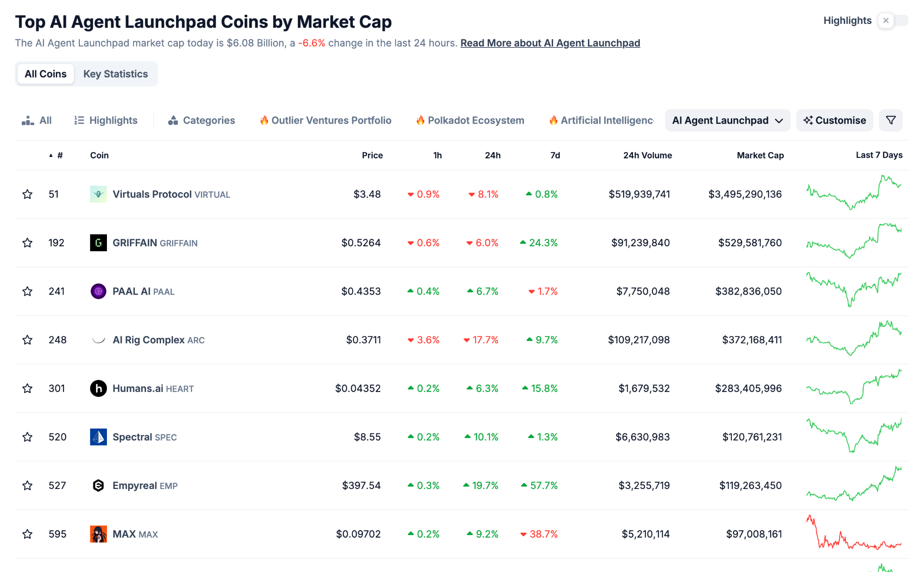924x572 pixels.
Task: Sort by 7d change column
Action: pos(555,155)
